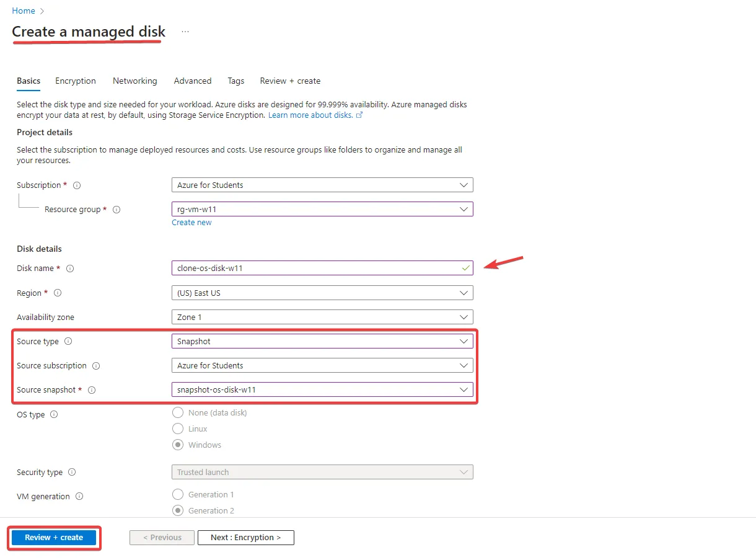
Task: Open the Subscription dropdown
Action: (322, 185)
